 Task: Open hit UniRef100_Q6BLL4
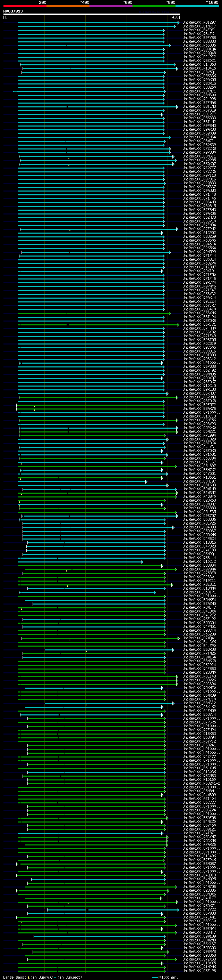(199, 558)
